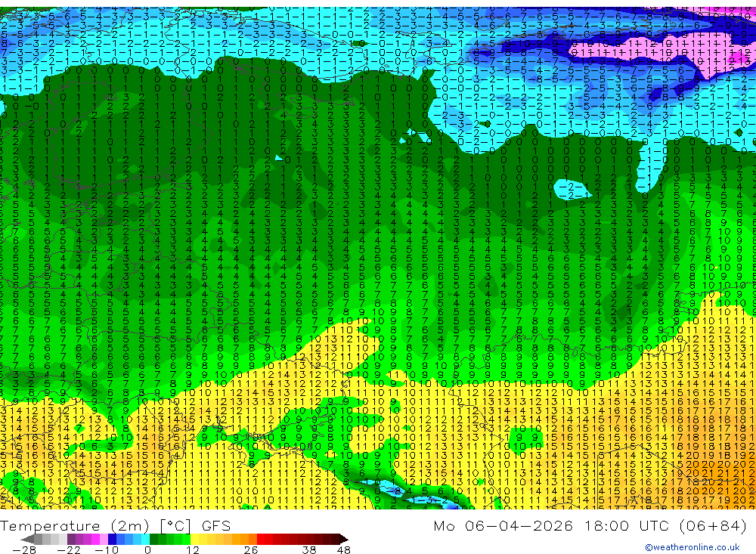Pick the dark purple swatch in legend
Image resolution: width=756 pixels, height=554 pixels.
pyautogui.click(x=71, y=540)
